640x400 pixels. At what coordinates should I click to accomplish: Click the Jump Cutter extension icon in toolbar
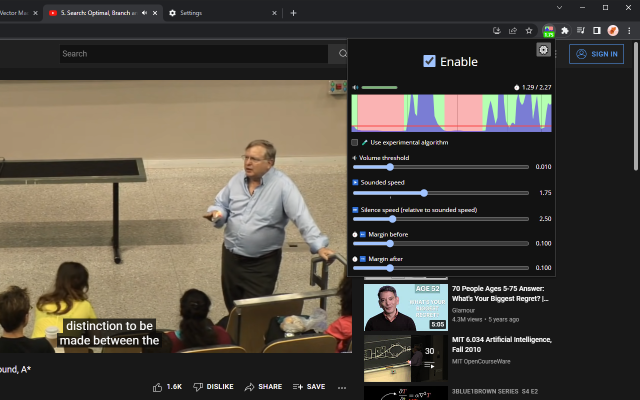click(x=548, y=30)
